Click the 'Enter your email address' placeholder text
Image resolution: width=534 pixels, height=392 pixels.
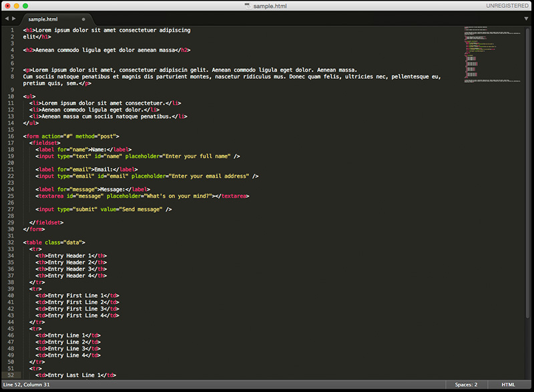coord(209,176)
